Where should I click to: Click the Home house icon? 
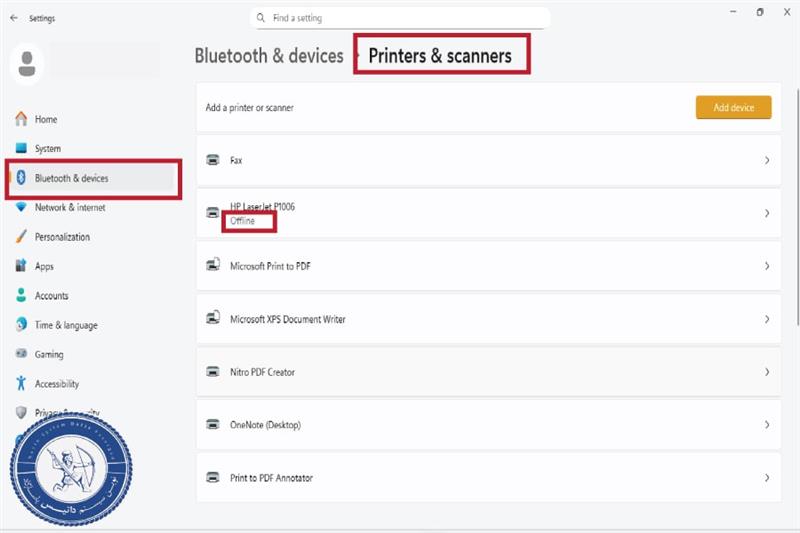pyautogui.click(x=21, y=119)
